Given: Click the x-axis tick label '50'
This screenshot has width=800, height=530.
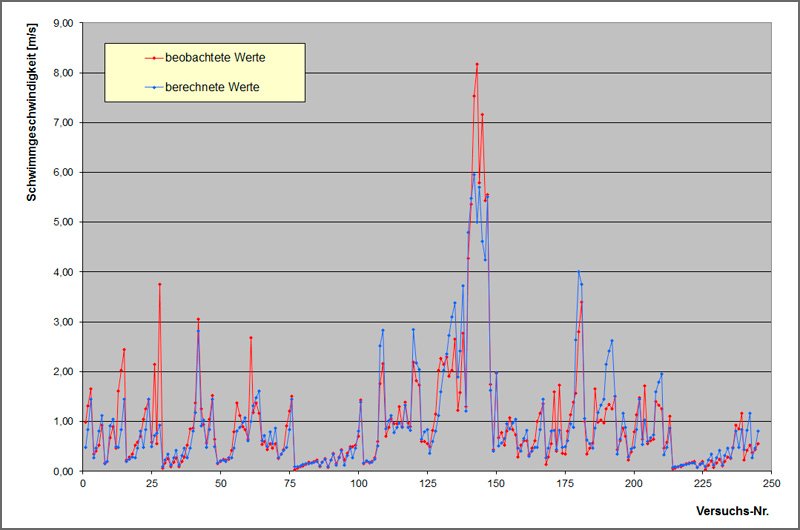Looking at the screenshot, I should (x=221, y=484).
